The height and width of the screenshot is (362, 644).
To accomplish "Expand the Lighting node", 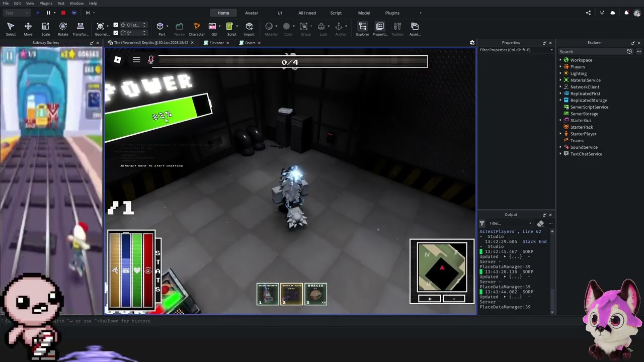I will coord(560,73).
